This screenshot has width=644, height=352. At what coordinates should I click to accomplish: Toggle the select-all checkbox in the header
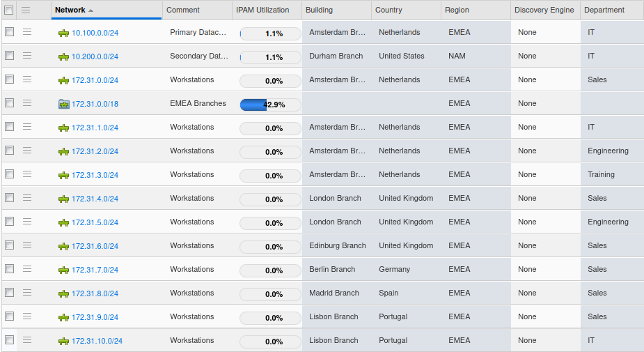pyautogui.click(x=9, y=10)
